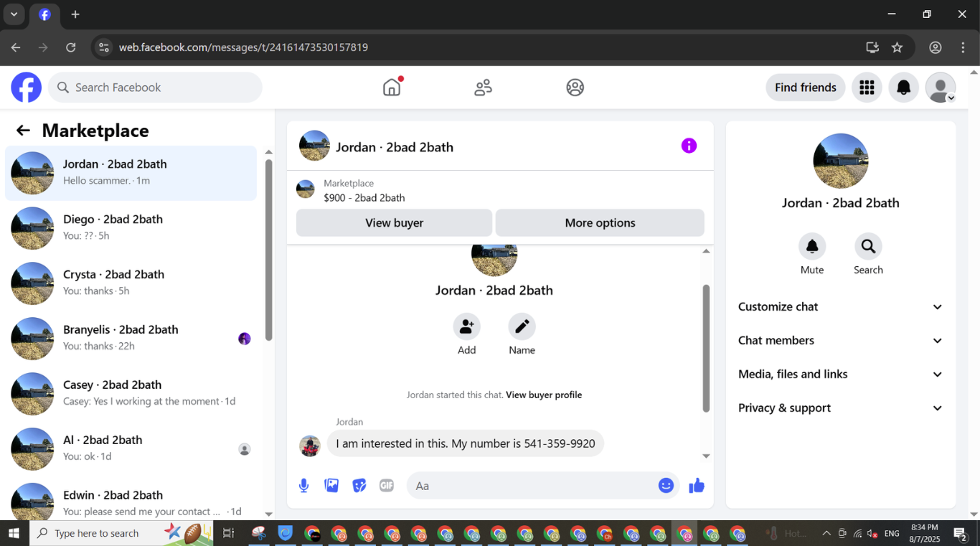Open Diego 2bad 2bath conversation
The height and width of the screenshot is (546, 980).
point(131,228)
